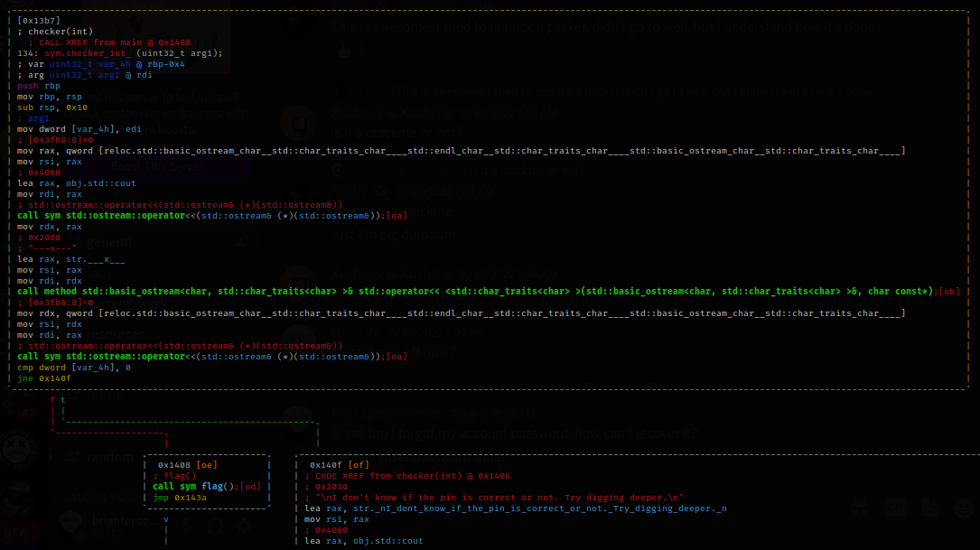
Task: Open the sticker picker icon
Action: click(929, 508)
